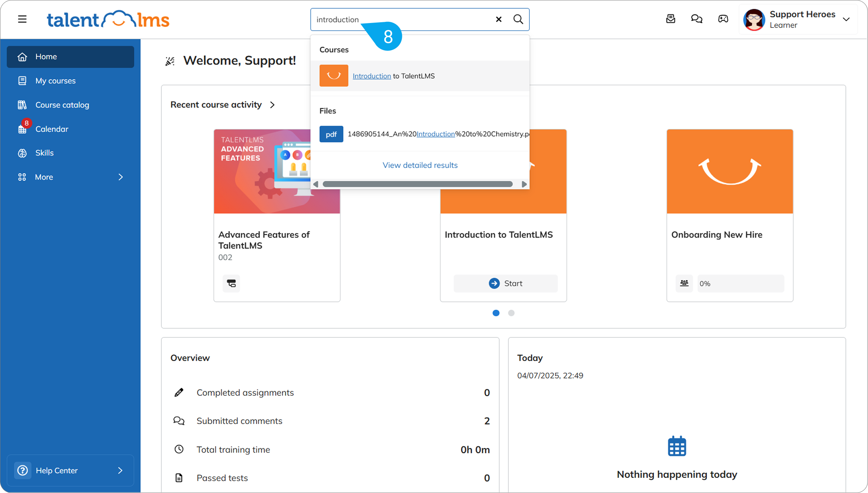Image resolution: width=868 pixels, height=493 pixels.
Task: Click the group icon on Onboarding card
Action: 684,283
